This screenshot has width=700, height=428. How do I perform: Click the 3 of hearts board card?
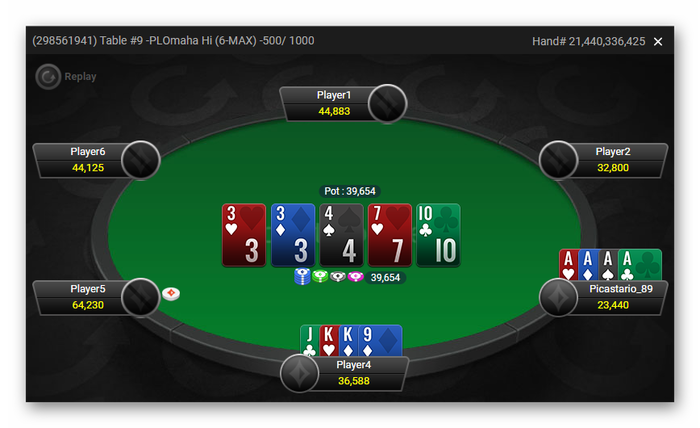click(244, 235)
